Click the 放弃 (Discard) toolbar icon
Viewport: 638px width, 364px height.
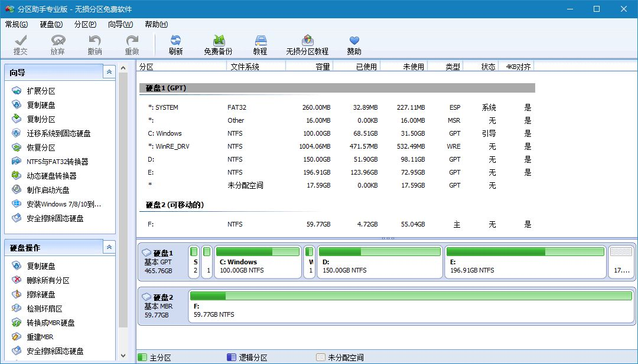pos(58,45)
